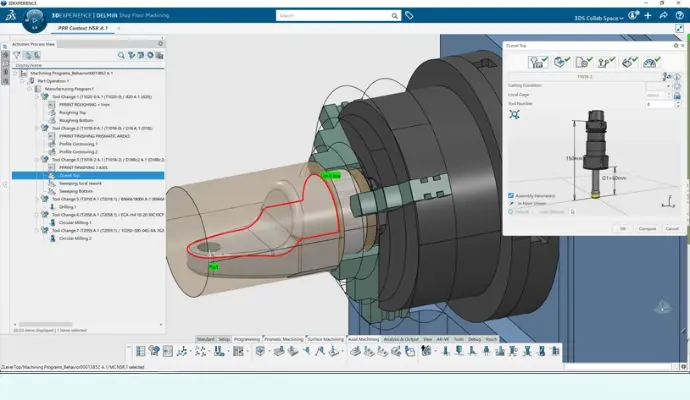
Task: Switch to the Standard tab
Action: pyautogui.click(x=206, y=339)
